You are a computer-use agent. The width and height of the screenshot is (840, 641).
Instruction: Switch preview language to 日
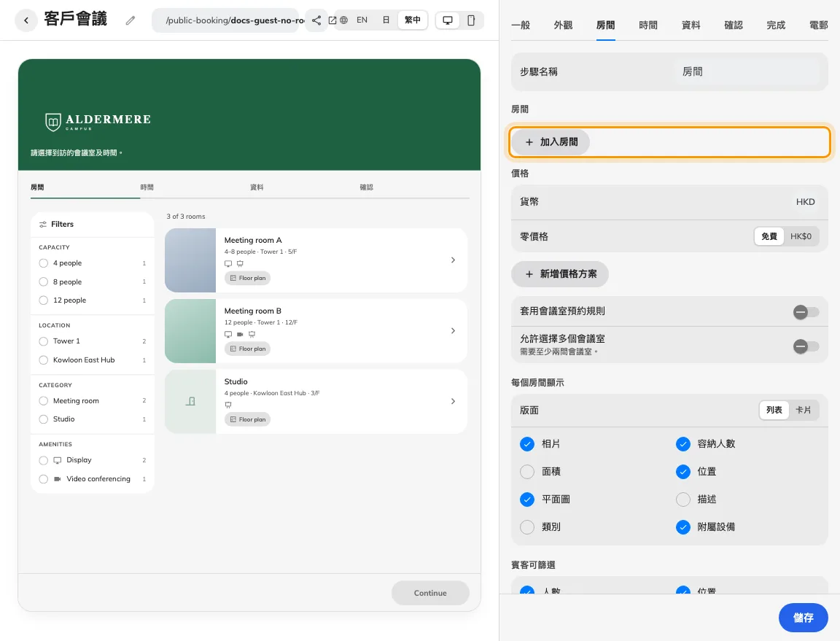[x=386, y=20]
